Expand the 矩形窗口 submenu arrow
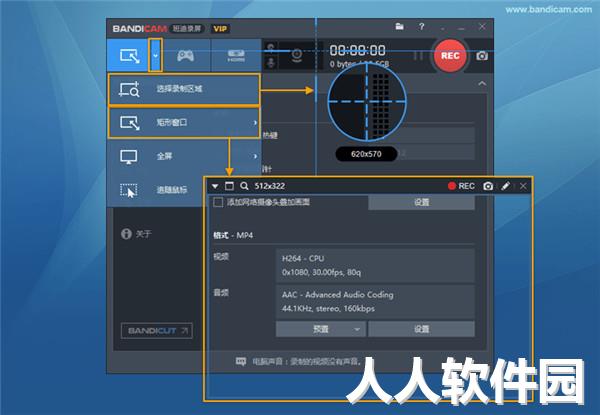 tap(255, 123)
